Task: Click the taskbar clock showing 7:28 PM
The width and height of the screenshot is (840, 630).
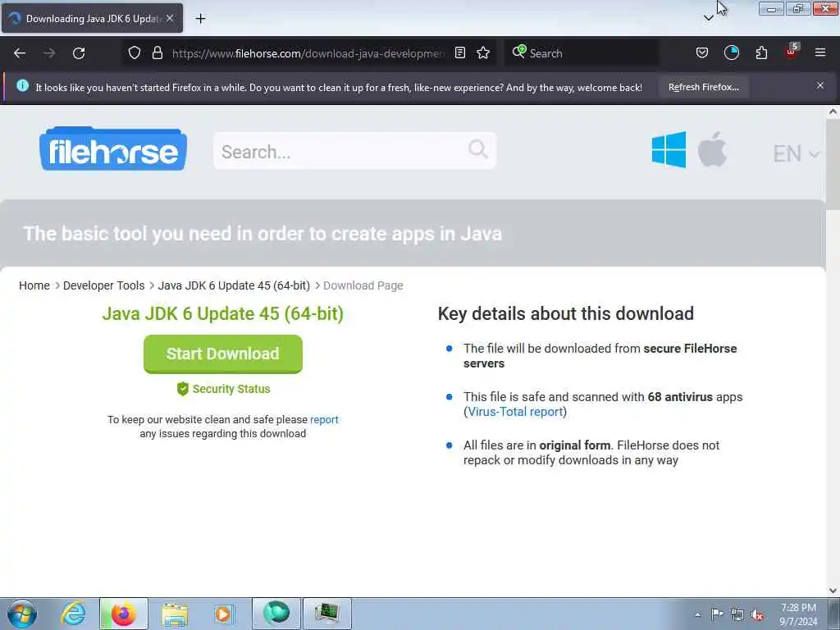Action: [x=798, y=614]
